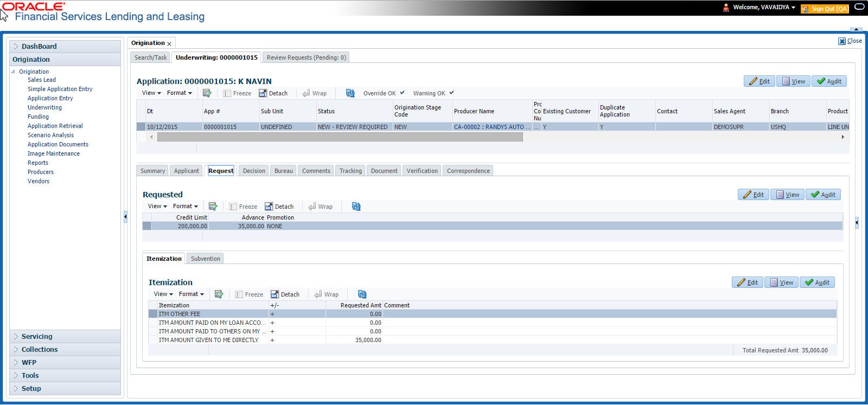
Task: Open Scenario Analysis in the navigation tree
Action: pos(51,135)
